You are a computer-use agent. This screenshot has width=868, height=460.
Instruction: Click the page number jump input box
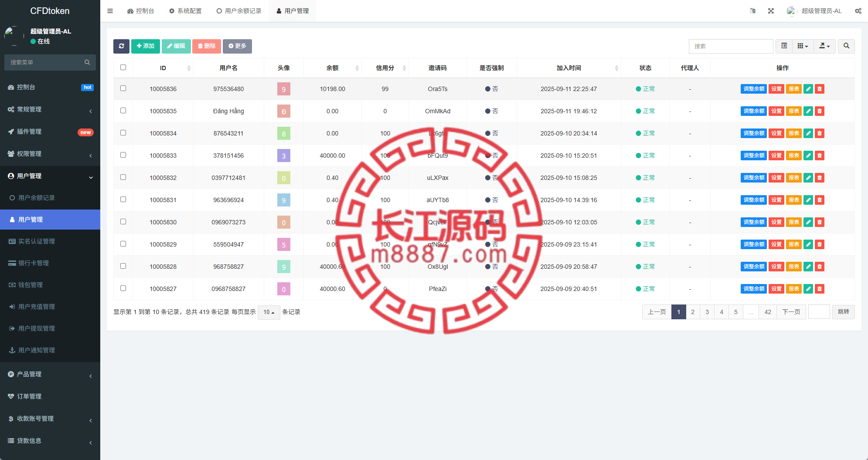point(819,312)
